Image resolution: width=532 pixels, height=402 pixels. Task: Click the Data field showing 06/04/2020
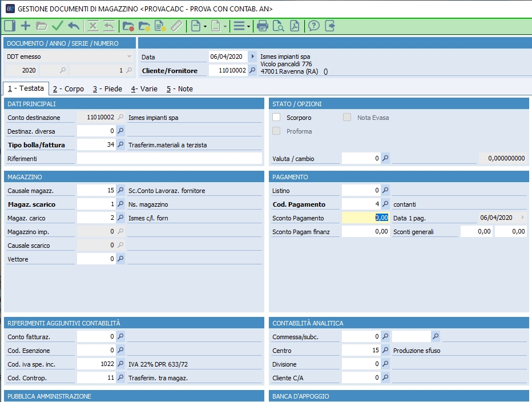coord(227,57)
